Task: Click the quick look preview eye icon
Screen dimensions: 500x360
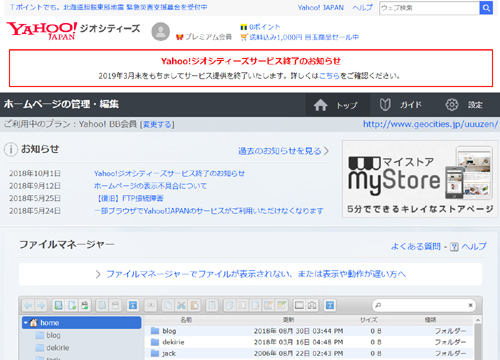Action: click(150, 305)
